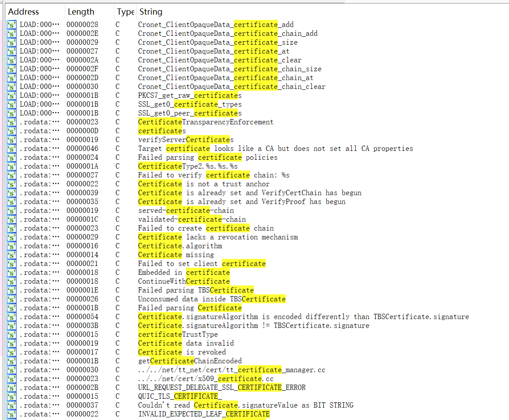Click string icon for QUIC_TLS_CERTIFICATE_ row
Screen dimensions: 509x420
click(12, 397)
